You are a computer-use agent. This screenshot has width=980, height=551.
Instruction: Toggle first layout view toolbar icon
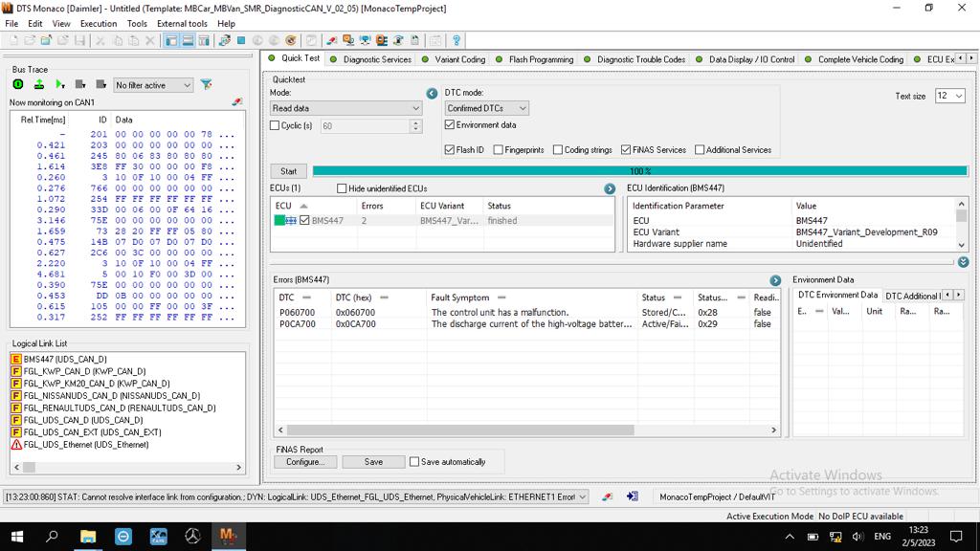click(x=170, y=40)
